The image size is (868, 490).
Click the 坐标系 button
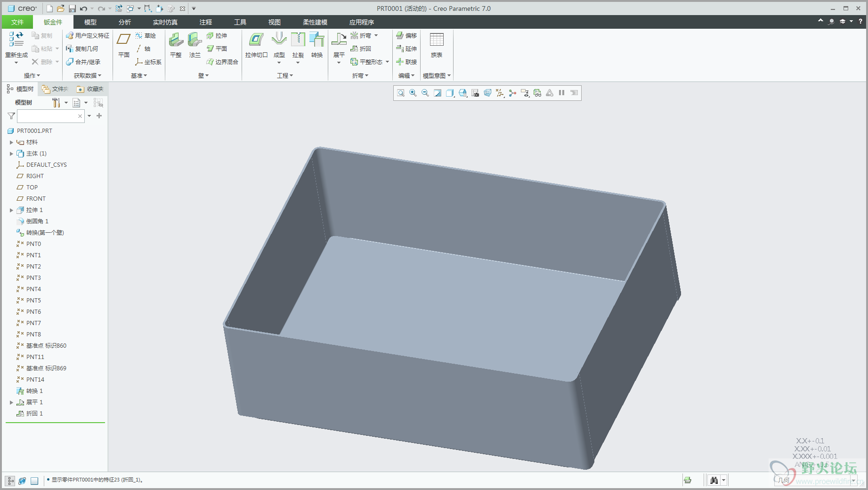tap(148, 62)
